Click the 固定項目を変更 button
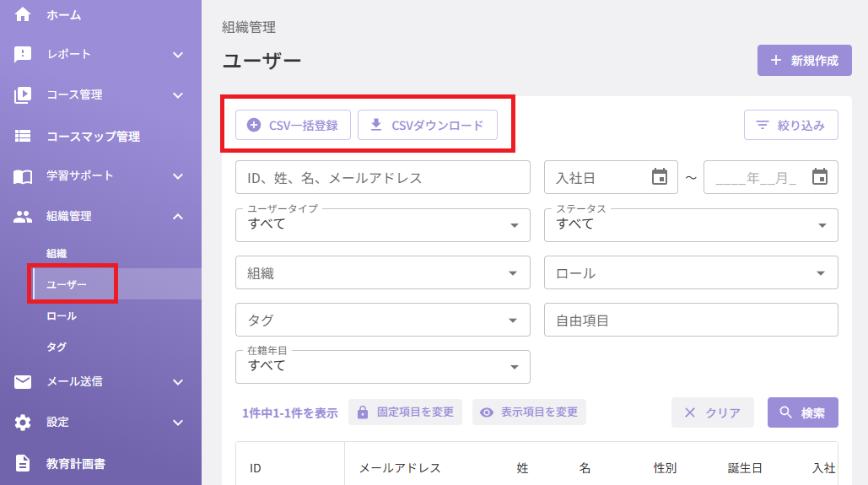 (x=405, y=412)
